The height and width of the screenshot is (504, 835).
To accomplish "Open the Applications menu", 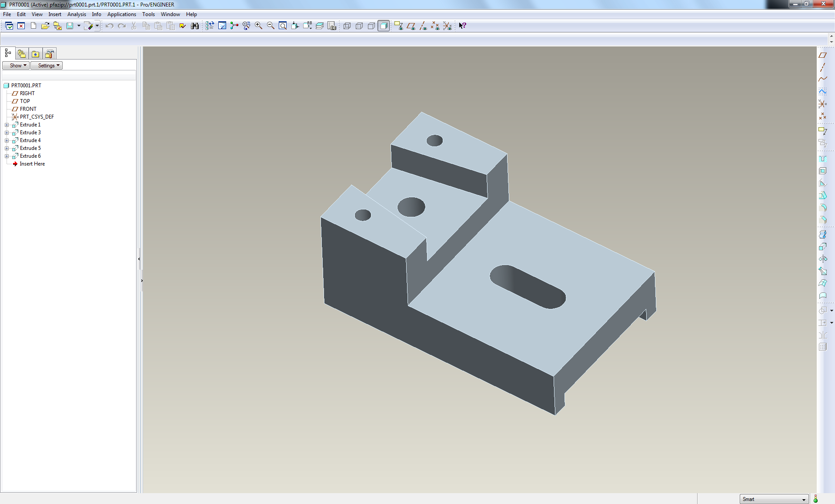I will pyautogui.click(x=121, y=14).
